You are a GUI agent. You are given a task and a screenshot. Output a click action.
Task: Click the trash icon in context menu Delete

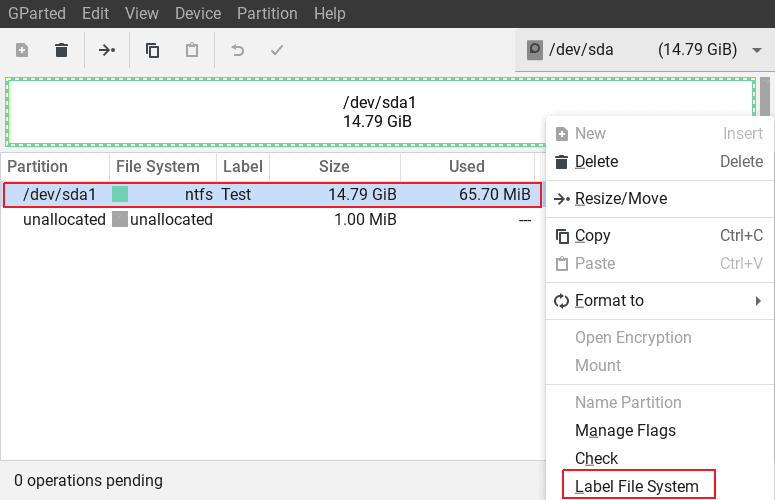561,162
